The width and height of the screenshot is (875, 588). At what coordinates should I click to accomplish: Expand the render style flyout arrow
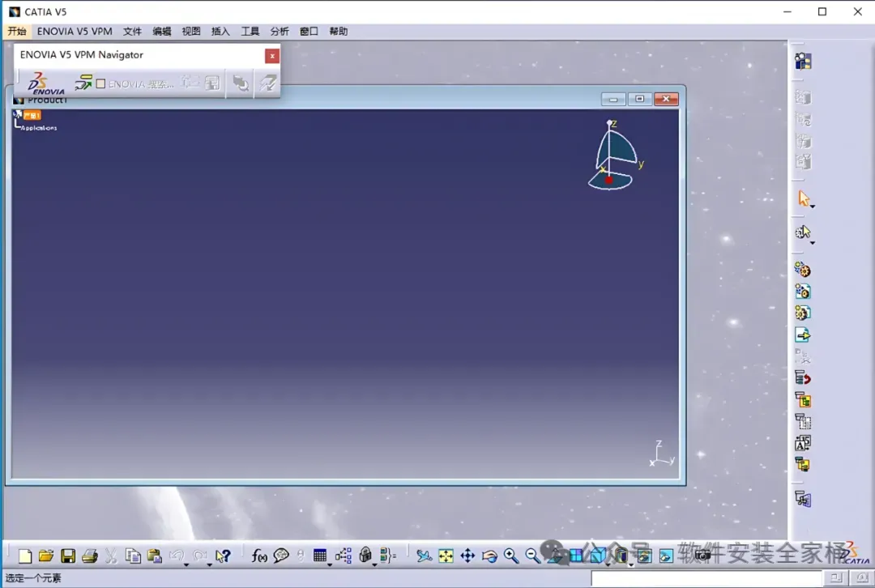click(630, 565)
